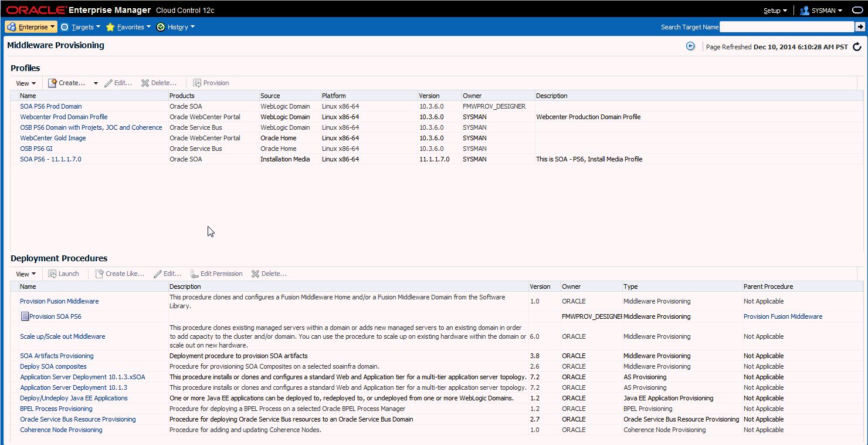Open the Scale up/Scale out Middleware procedure
This screenshot has width=868, height=445.
(x=63, y=336)
